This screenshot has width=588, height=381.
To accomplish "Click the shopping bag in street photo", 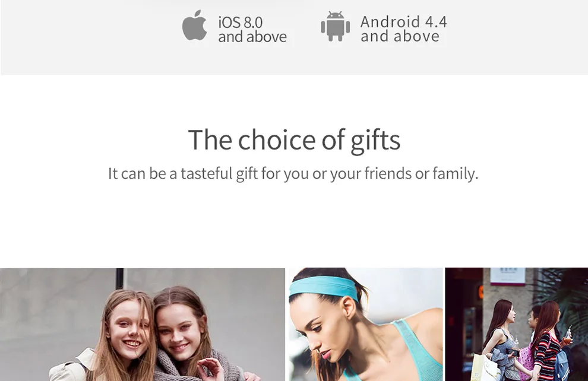I will tap(483, 368).
